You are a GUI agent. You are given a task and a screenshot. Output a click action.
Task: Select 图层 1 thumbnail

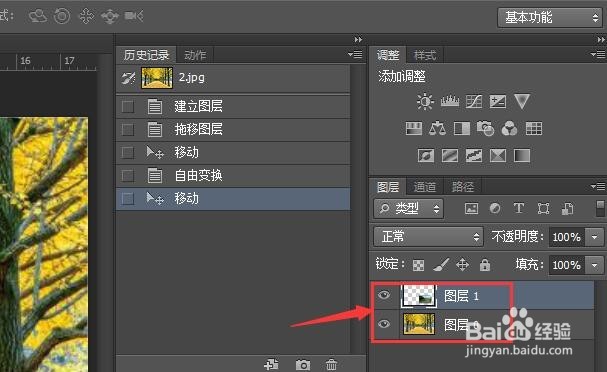[x=419, y=296]
